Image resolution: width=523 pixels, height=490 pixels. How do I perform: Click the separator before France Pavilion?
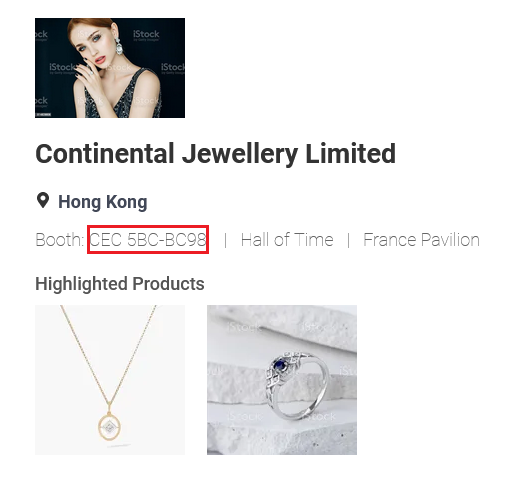coord(349,240)
